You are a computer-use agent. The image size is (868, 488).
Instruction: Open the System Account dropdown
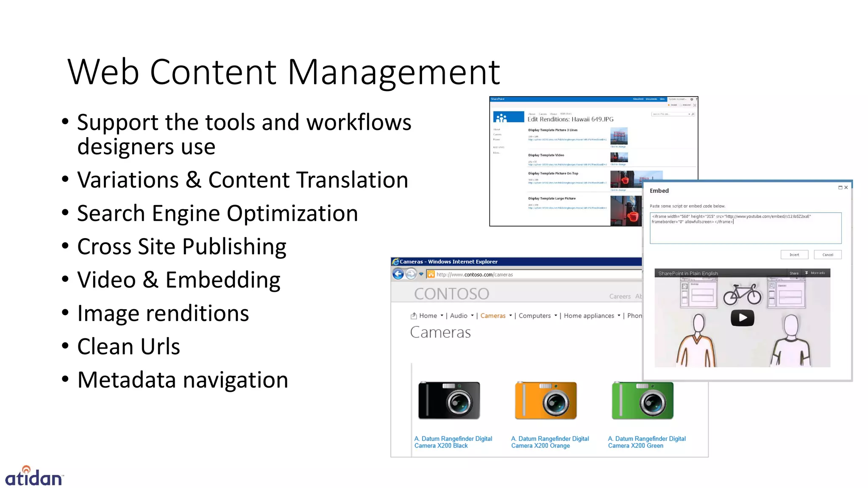tap(677, 99)
